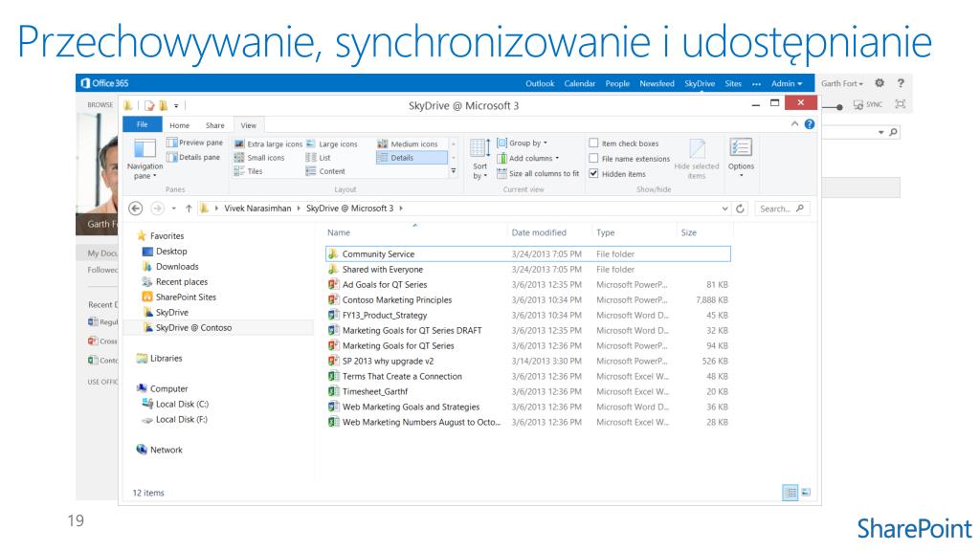Click the Office 365 help question mark
980x551 pixels.
pos(901,83)
